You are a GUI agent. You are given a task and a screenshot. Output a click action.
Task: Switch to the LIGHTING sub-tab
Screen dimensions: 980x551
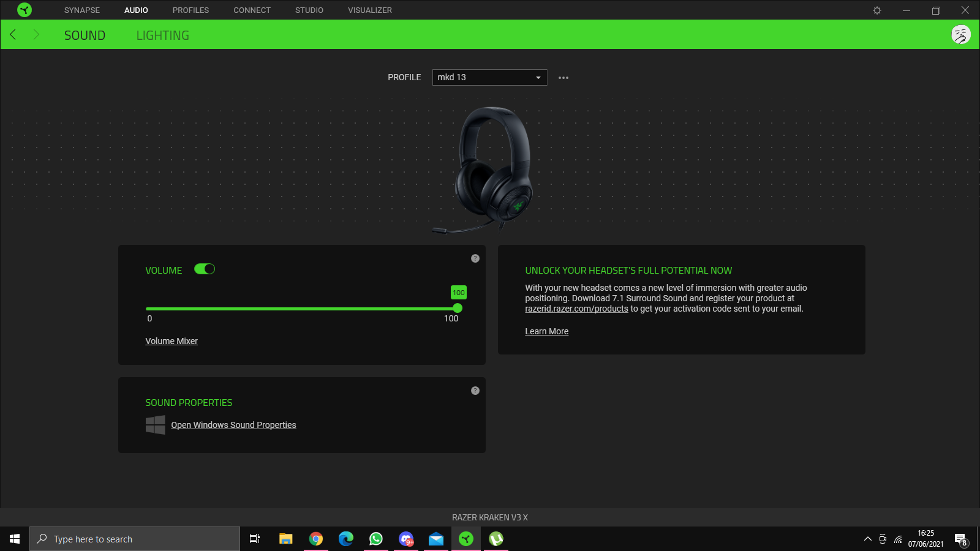pyautogui.click(x=163, y=36)
